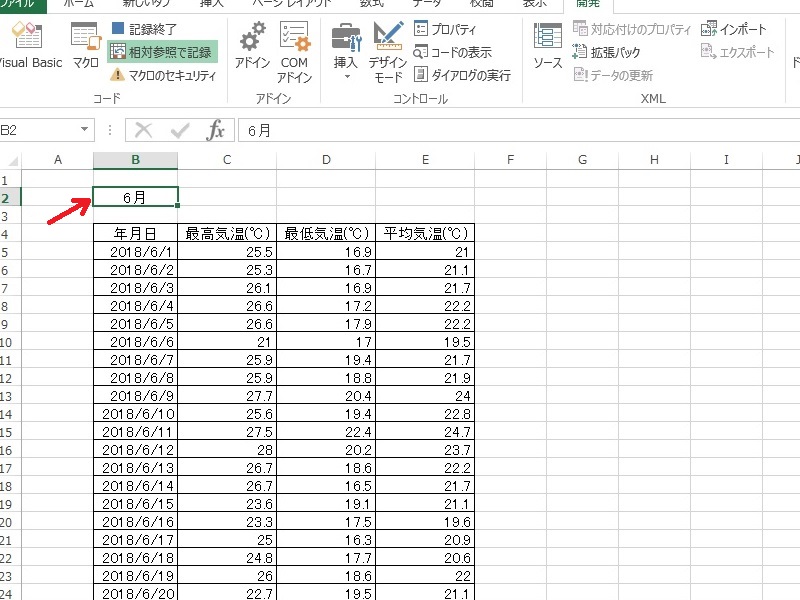Expand the Name Box dropdown arrow

coord(85,130)
